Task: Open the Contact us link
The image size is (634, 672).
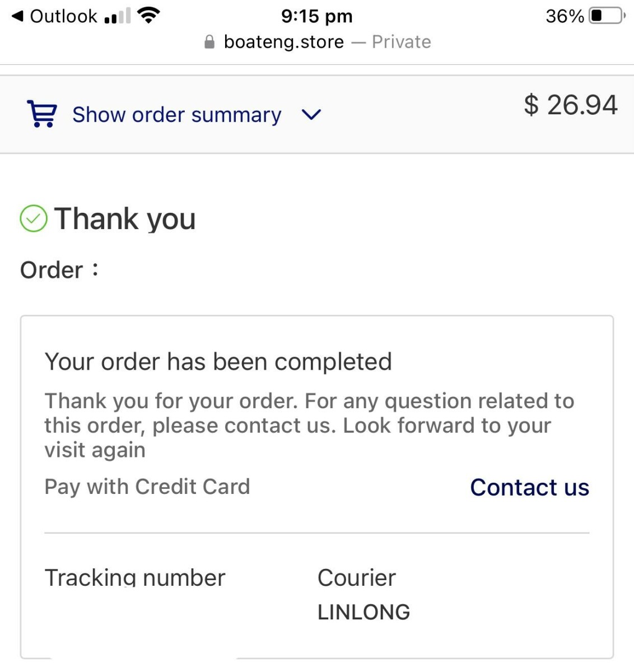Action: (529, 487)
